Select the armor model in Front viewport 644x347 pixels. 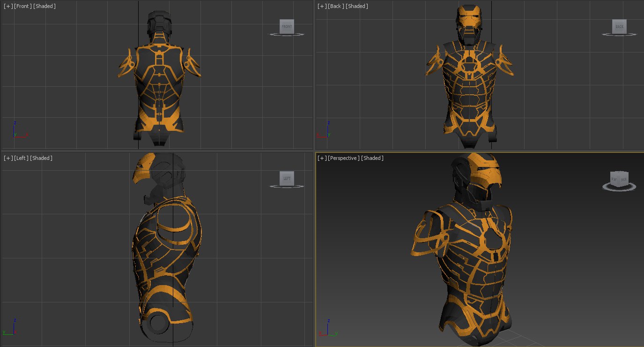(159, 77)
